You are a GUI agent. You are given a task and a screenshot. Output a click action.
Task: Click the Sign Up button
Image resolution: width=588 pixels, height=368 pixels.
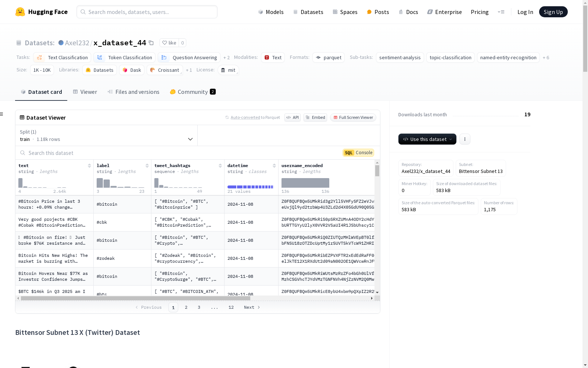coord(553,12)
